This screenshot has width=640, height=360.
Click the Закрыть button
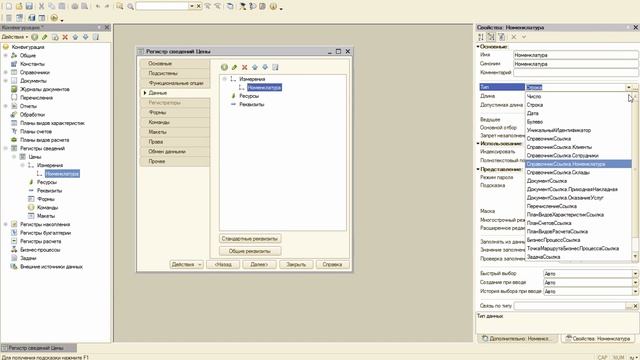point(296,264)
